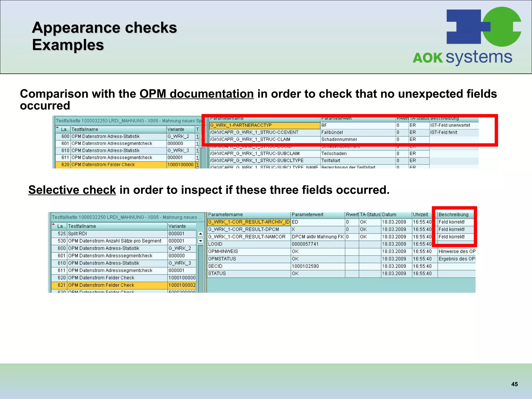Click slide page number 45

[x=514, y=384]
